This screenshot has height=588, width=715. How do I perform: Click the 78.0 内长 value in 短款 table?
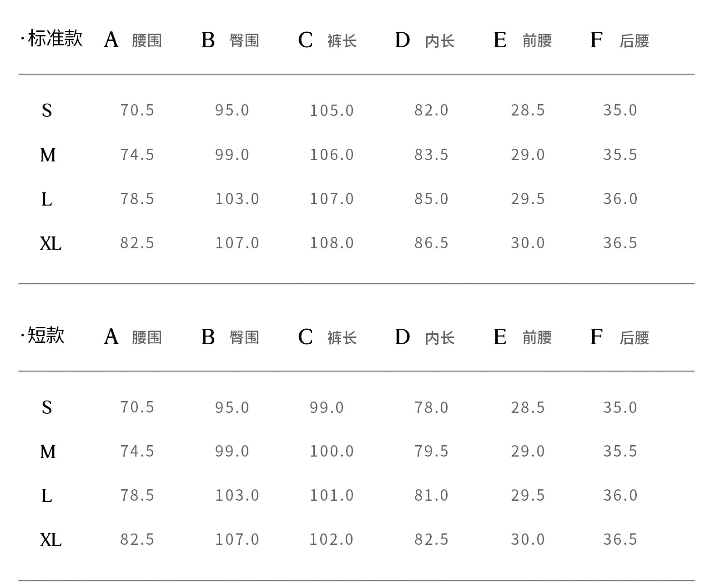point(431,407)
